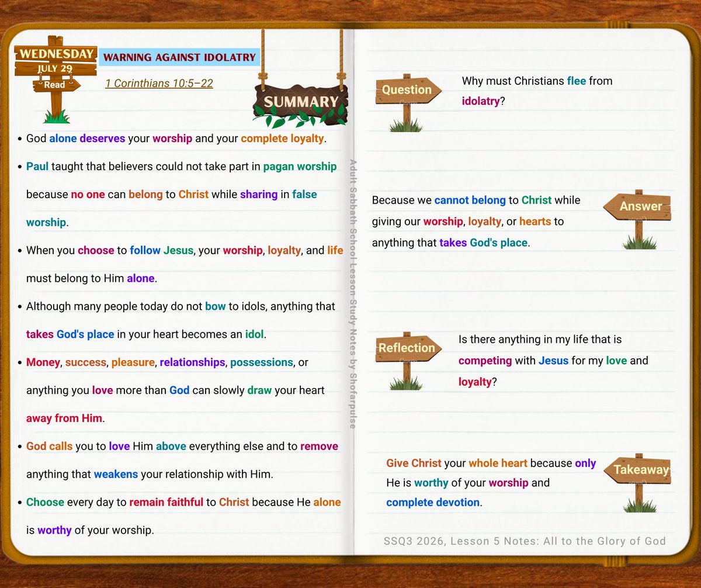Click the word 'Money' in red
This screenshot has height=588, width=701.
[x=43, y=362]
